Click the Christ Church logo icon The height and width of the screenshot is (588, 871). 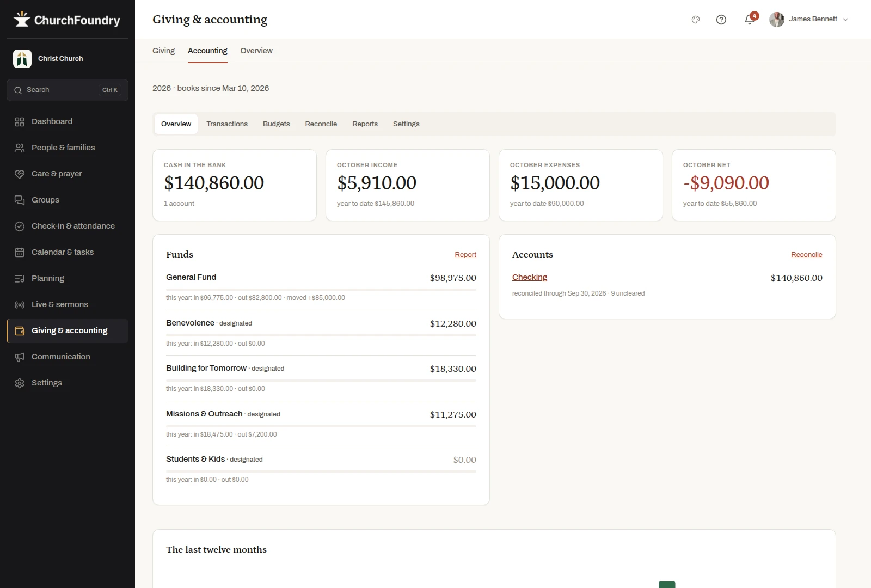(22, 58)
